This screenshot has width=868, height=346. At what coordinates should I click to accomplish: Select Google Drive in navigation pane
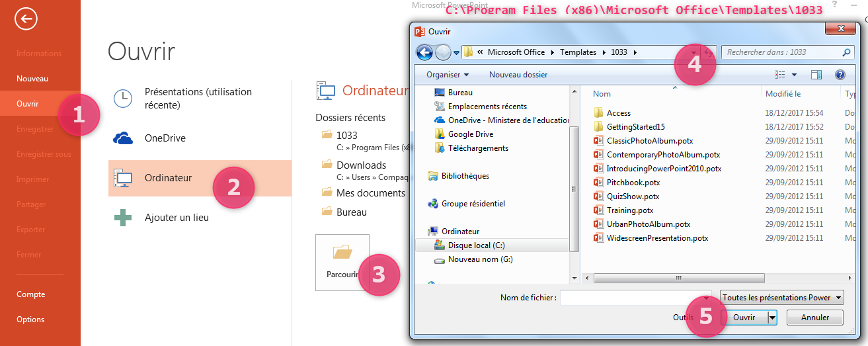(470, 134)
